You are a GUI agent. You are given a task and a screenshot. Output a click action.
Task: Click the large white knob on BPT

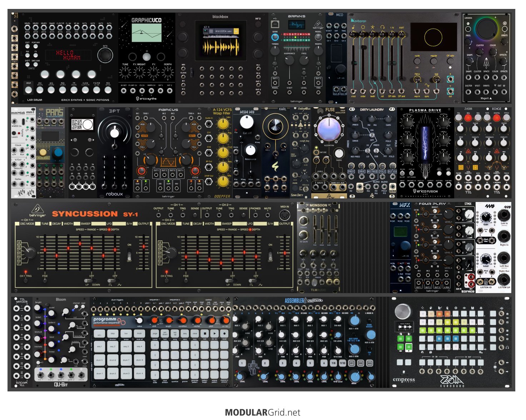pos(114,133)
